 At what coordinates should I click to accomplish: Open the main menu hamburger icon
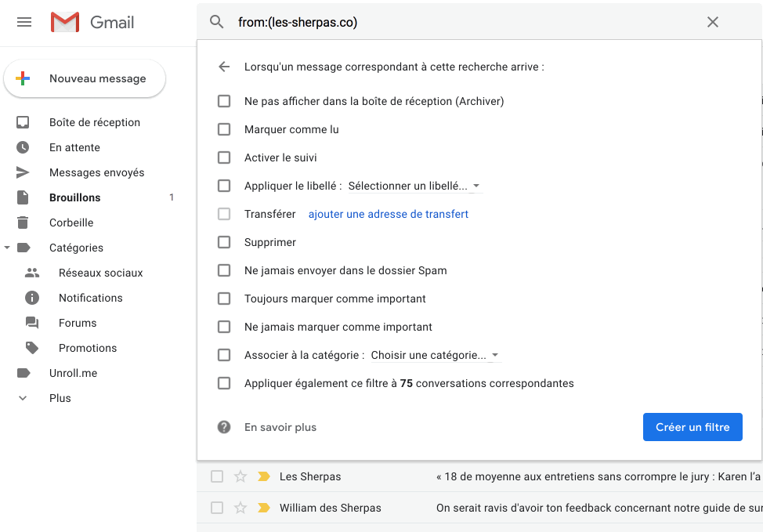point(24,22)
